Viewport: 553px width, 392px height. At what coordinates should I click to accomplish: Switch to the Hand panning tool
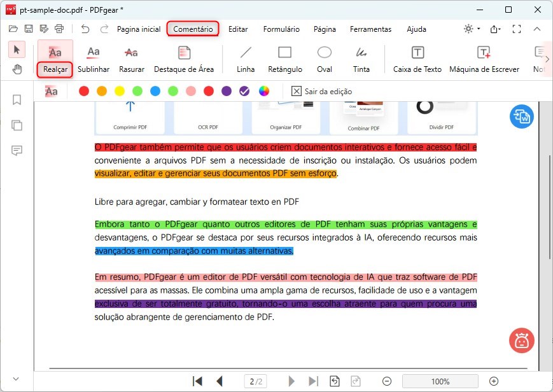tap(17, 70)
